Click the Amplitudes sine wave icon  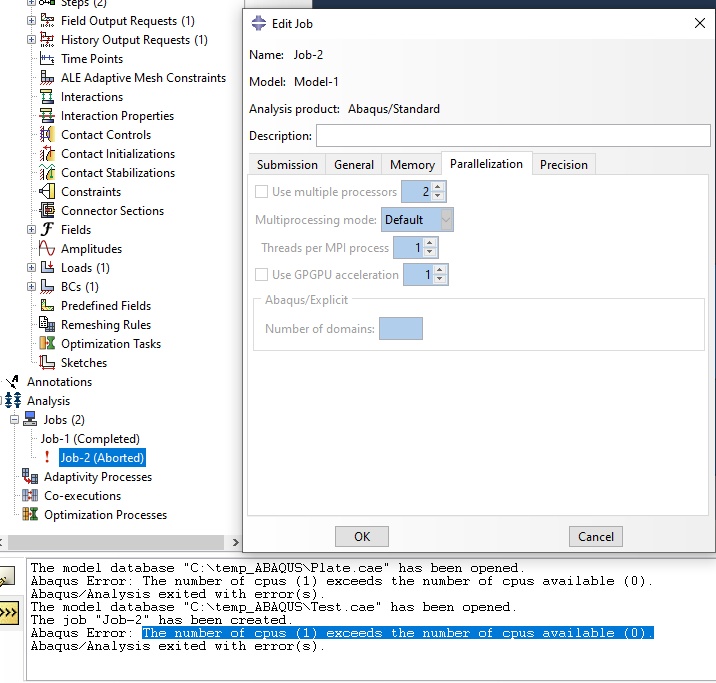47,248
